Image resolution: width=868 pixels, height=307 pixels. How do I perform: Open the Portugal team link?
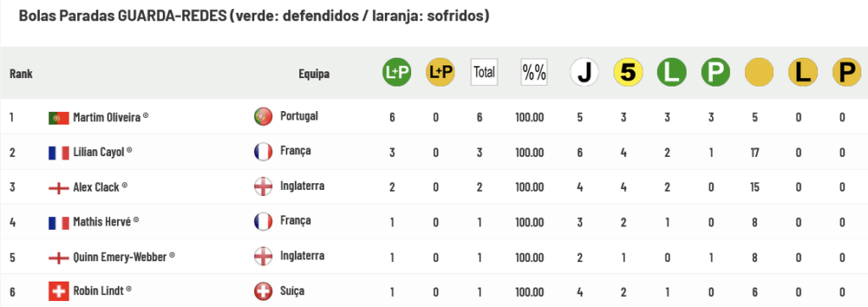tap(299, 116)
